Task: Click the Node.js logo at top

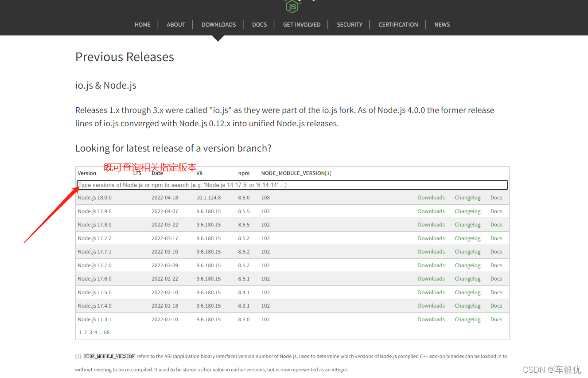Action: coord(293,6)
